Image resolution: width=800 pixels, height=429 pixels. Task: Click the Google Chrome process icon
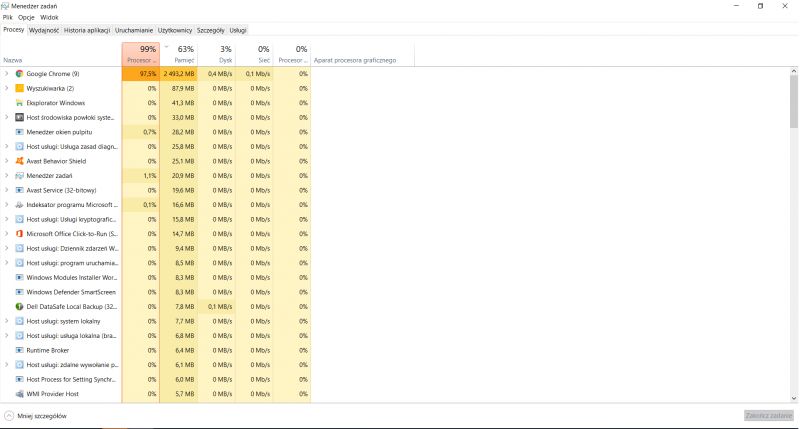19,74
